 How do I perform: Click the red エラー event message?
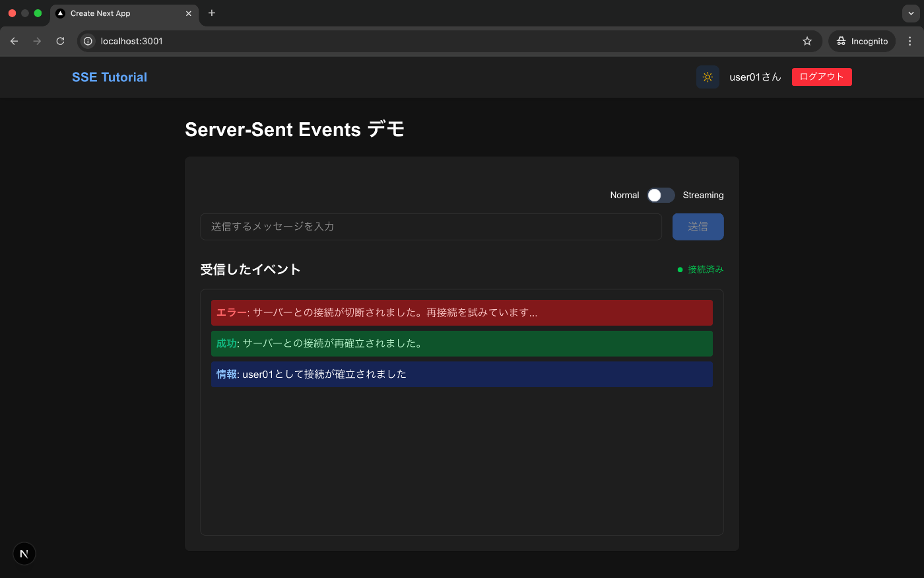(x=462, y=312)
